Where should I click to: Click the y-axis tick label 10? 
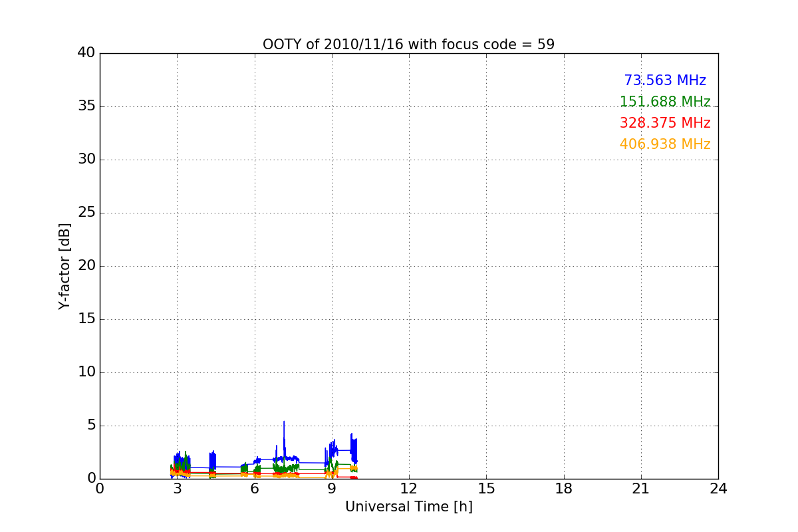[x=86, y=372]
